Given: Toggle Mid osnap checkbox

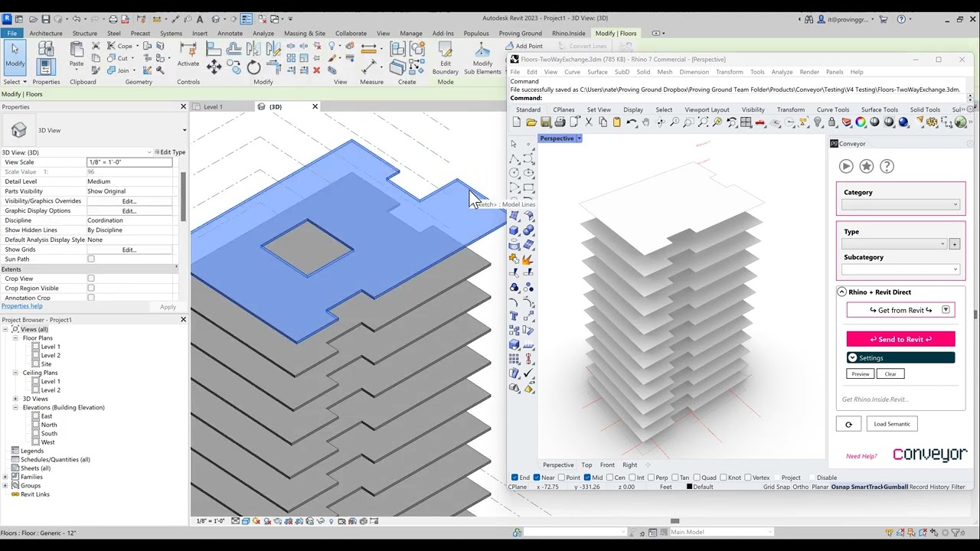Looking at the screenshot, I should point(586,478).
